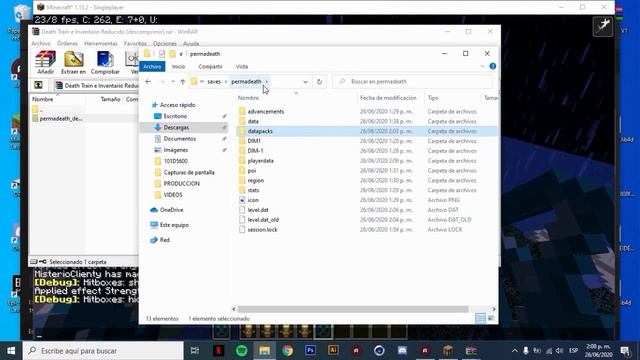Click WinRAR Comprobar toolbar icon
The image size is (640, 360).
point(105,62)
